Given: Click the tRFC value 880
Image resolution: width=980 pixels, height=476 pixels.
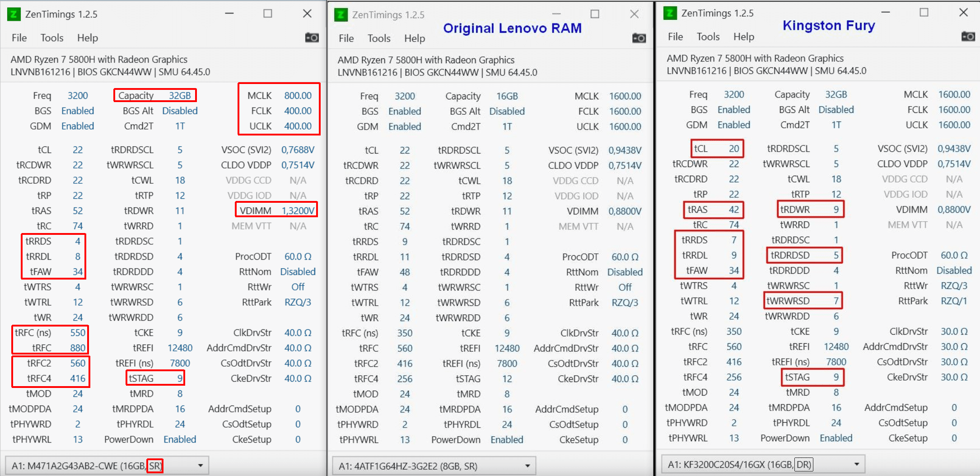Looking at the screenshot, I should point(78,348).
